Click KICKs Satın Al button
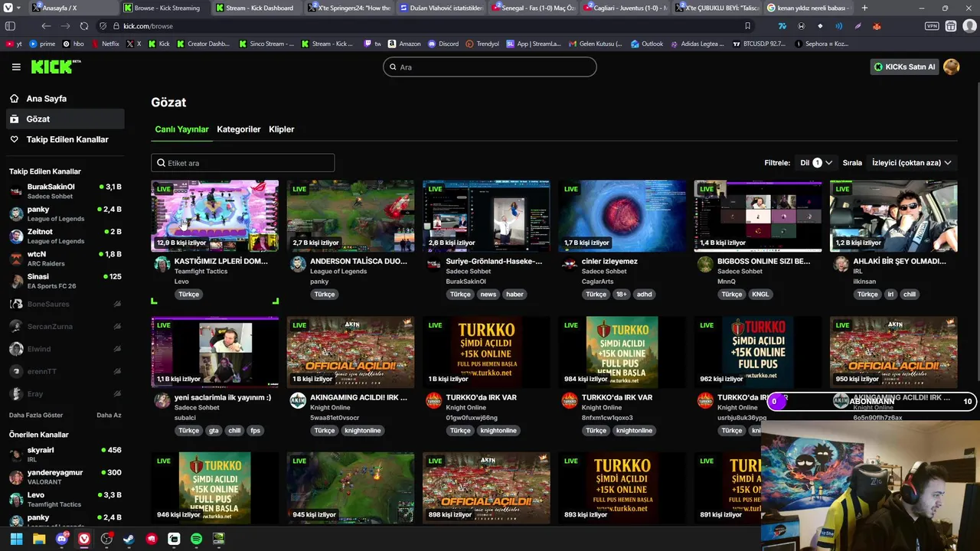This screenshot has height=551, width=980. pyautogui.click(x=904, y=67)
